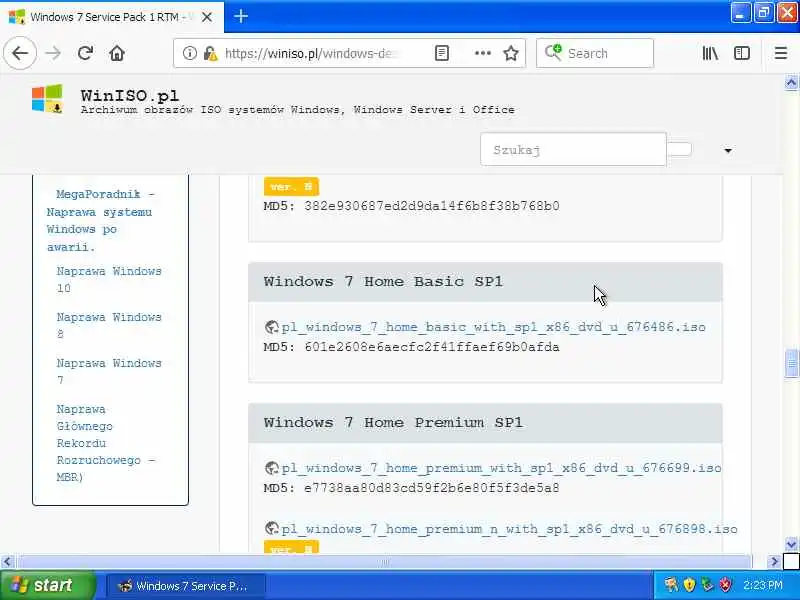Select the Windows 7 Service Pack 1 RTM tab
Viewport: 800px width, 600px height.
112,17
